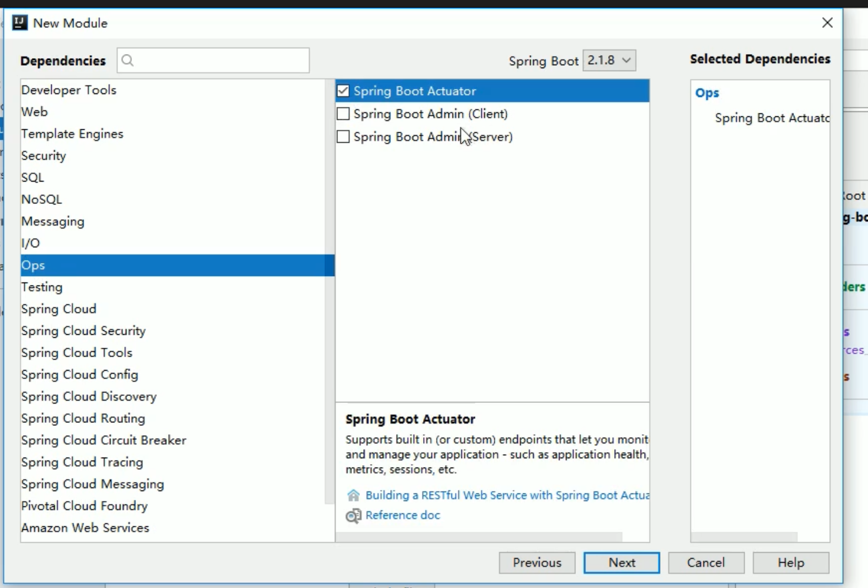Click the IntelliJ logo in title bar
Screen dimensions: 868x588
click(19, 23)
